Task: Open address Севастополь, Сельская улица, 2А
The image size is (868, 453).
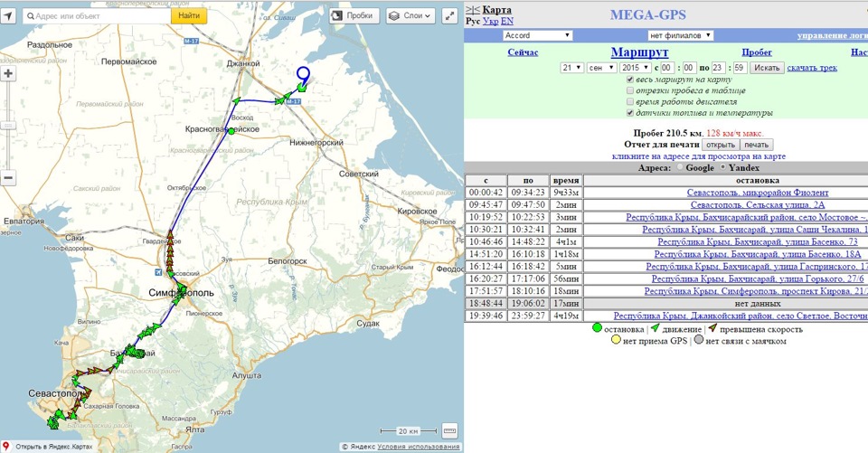Action: coord(758,205)
